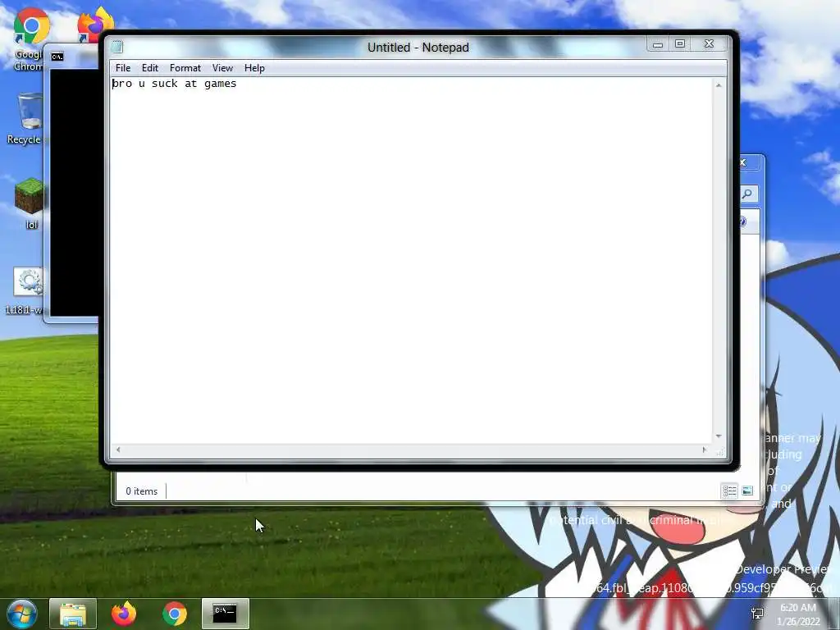840x630 pixels.
Task: Minimize the Notepad window
Action: coord(658,44)
